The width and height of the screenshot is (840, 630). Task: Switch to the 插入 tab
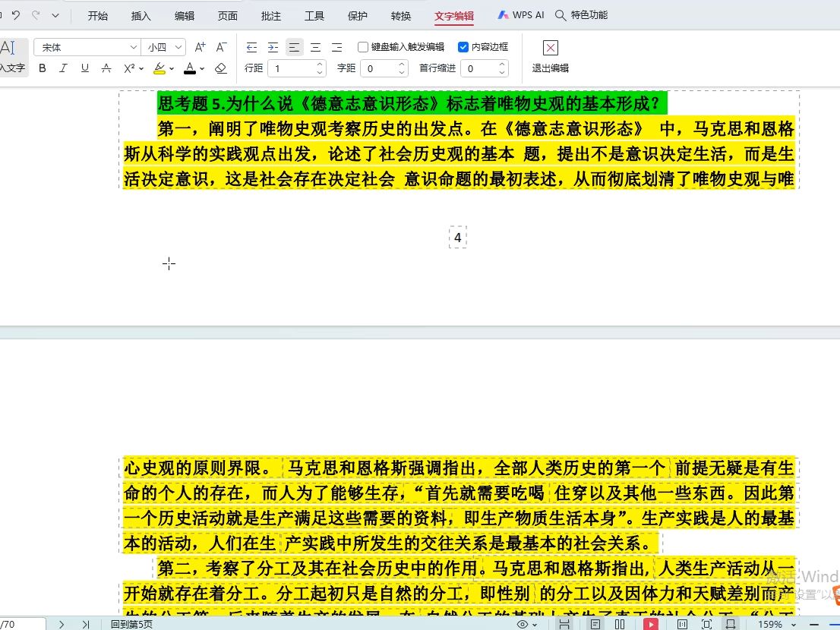pos(141,14)
